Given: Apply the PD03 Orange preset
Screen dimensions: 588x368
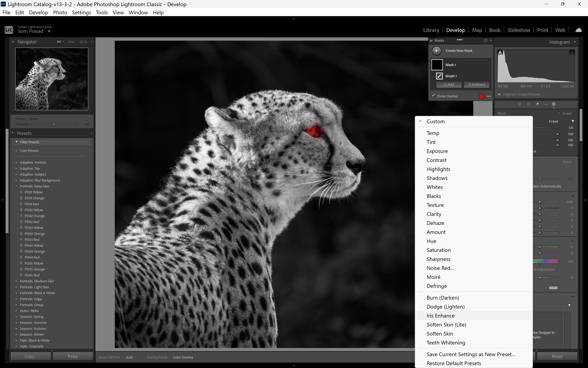Looking at the screenshot, I should [35, 234].
